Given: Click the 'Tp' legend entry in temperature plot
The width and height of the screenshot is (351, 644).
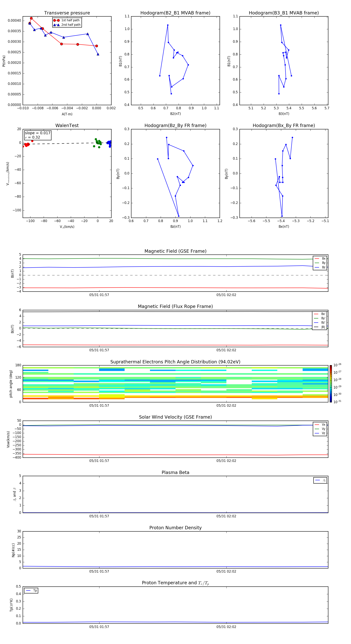Looking at the screenshot, I should pyautogui.click(x=31, y=591).
